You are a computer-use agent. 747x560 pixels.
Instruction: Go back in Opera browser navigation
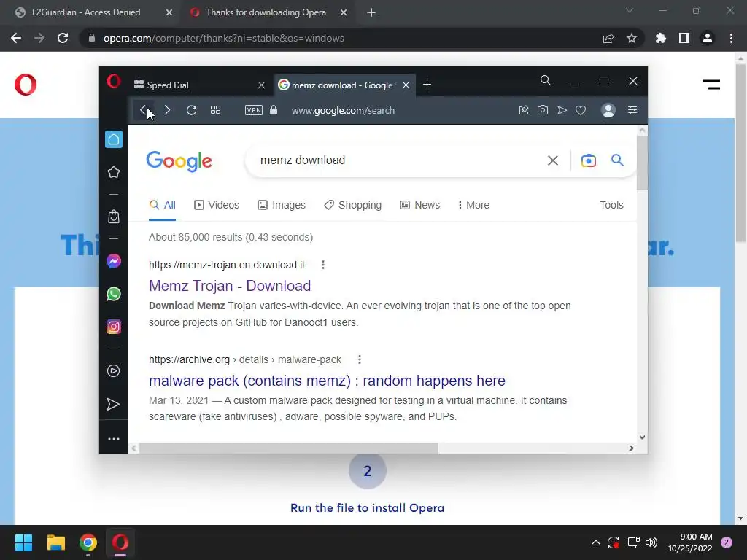click(x=144, y=111)
